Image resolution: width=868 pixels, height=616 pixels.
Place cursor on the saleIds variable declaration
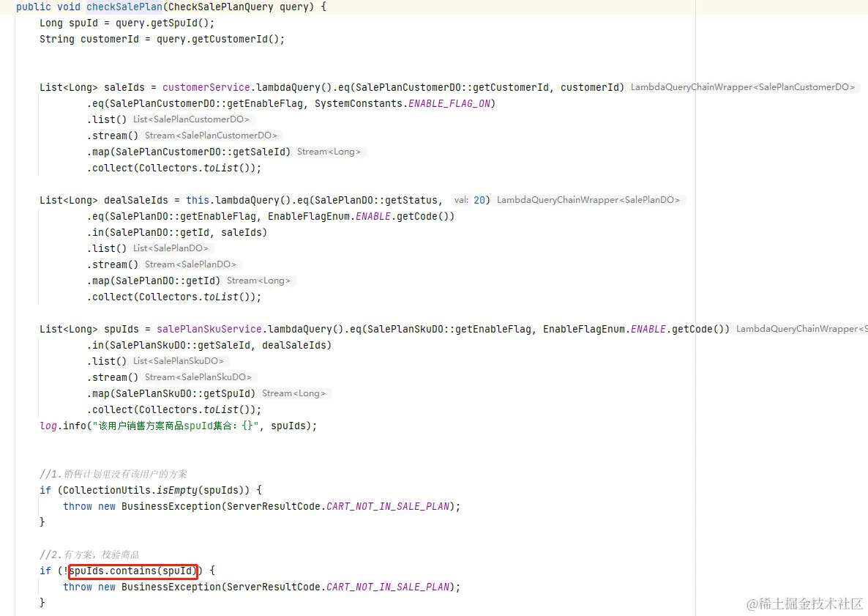tap(124, 87)
